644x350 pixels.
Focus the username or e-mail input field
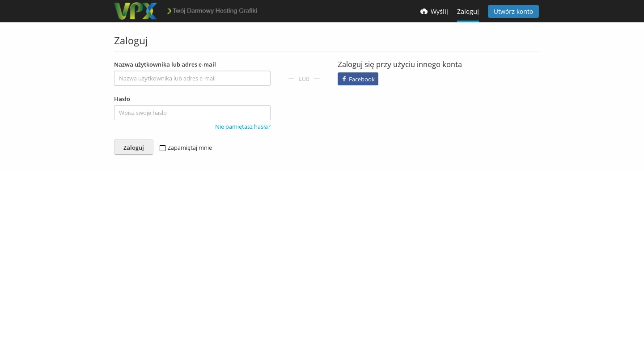click(192, 79)
